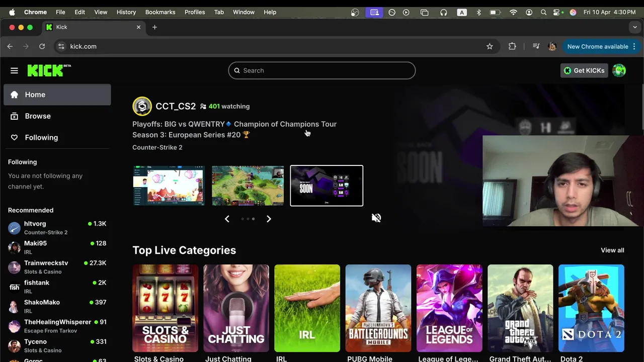Open the Playoffs BIG vs QWENTRY stream title
This screenshot has height=362, width=644.
(234, 129)
